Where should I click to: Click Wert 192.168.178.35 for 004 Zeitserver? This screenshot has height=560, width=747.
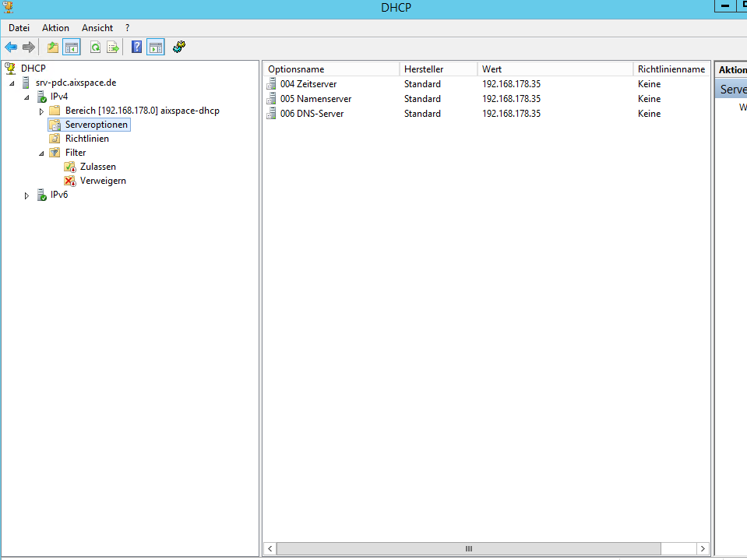point(511,84)
